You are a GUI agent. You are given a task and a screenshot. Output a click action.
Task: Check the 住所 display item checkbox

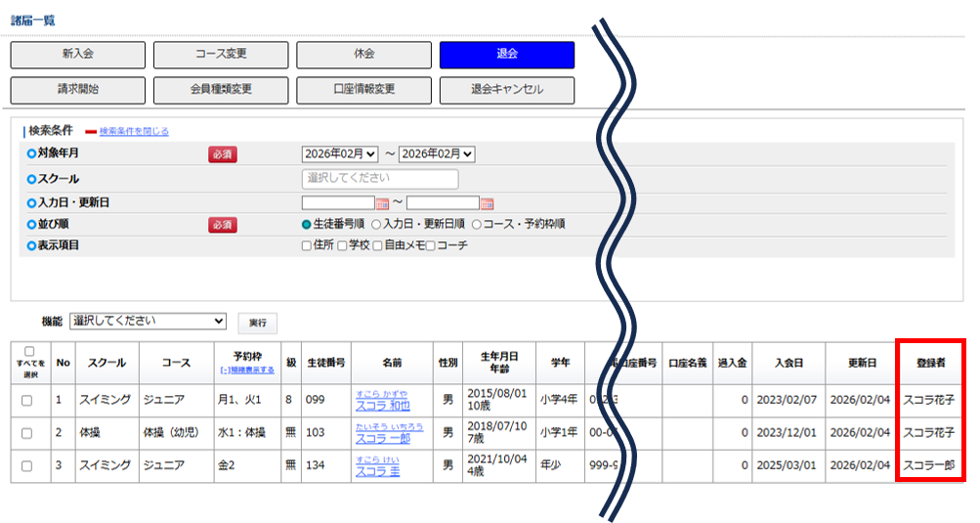(307, 246)
